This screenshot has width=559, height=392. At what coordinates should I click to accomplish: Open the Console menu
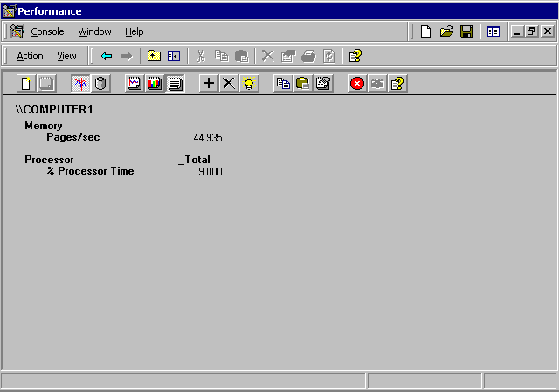(x=47, y=31)
